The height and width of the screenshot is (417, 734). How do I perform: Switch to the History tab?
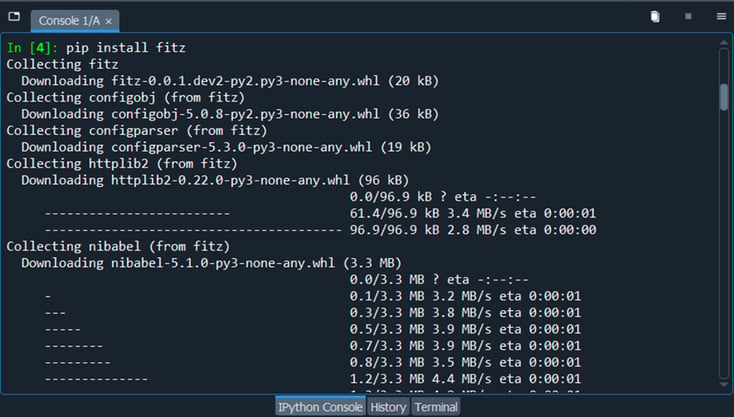click(x=388, y=407)
